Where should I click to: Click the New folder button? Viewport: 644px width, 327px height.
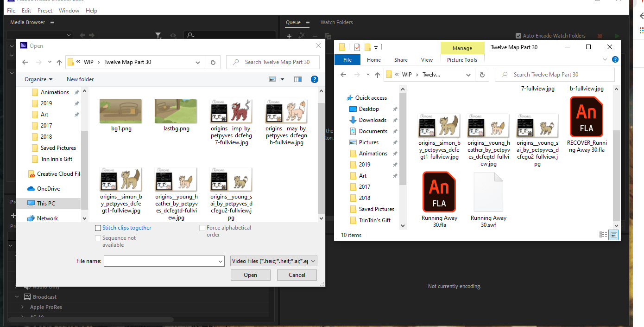coord(80,79)
